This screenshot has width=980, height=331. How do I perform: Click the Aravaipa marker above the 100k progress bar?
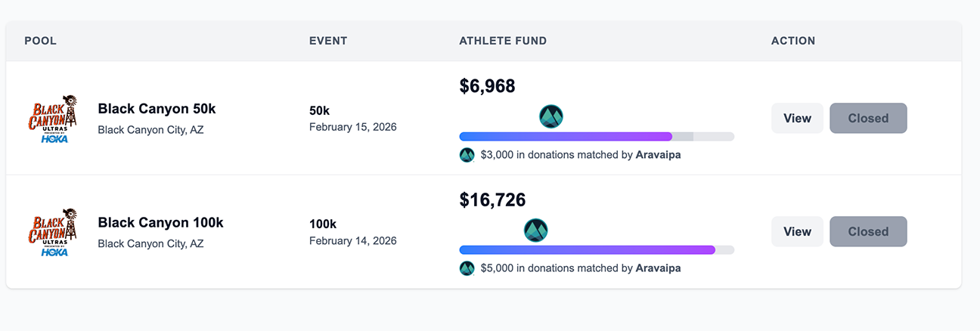(x=536, y=230)
